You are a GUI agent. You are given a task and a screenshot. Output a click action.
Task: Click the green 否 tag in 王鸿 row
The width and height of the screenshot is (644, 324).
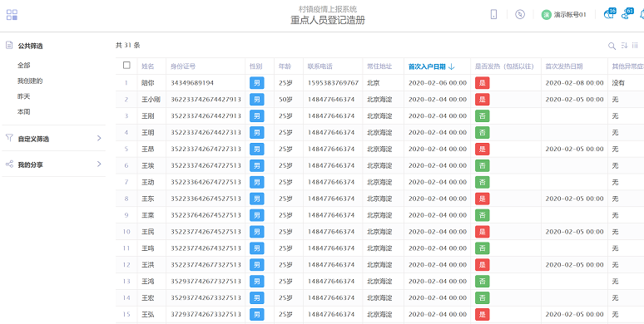pos(483,282)
